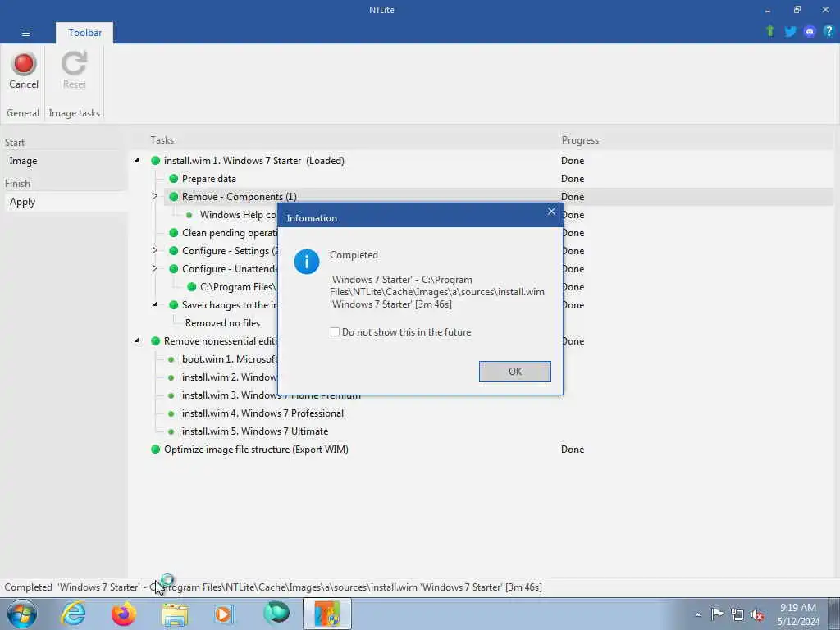
Task: Select 'boot.wim 1. Microsoft' row
Action: pos(230,359)
